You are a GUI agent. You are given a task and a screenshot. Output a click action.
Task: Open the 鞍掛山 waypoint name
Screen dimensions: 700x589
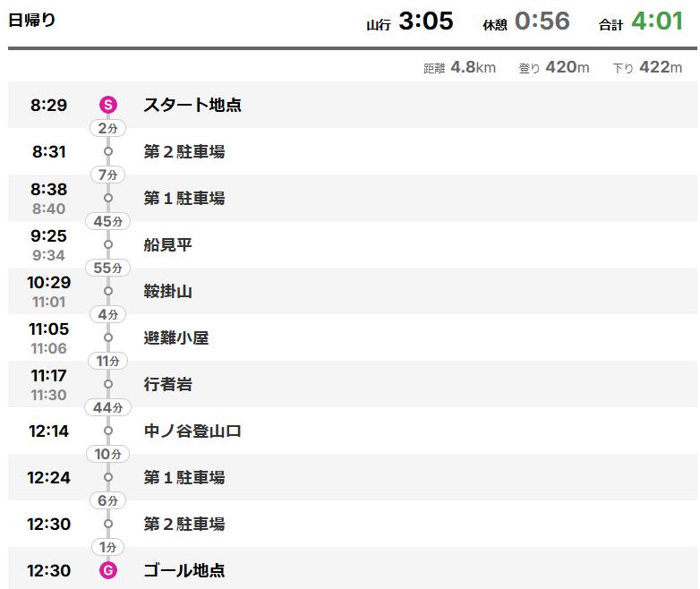(168, 291)
